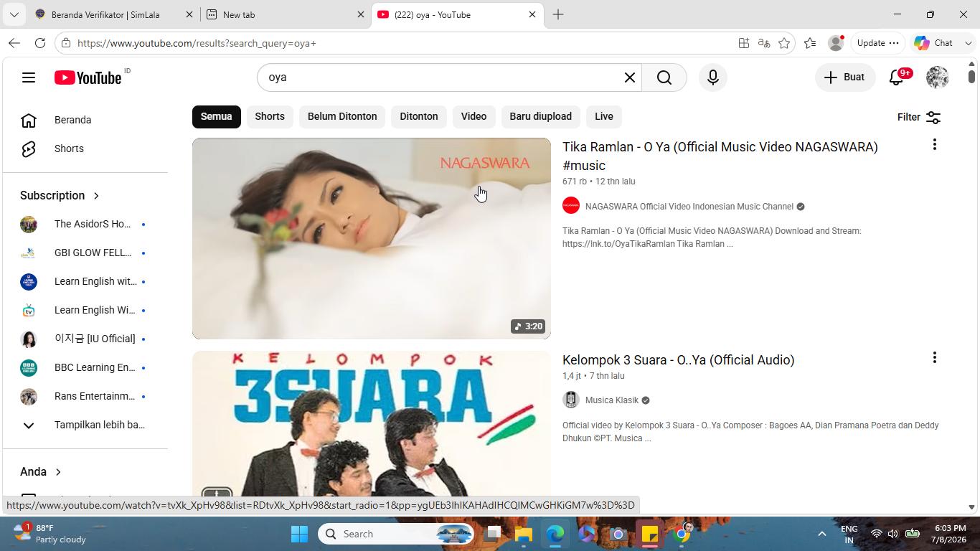Screen dimensions: 980x551
Task: Show hidden system tray icons
Action: point(822,534)
